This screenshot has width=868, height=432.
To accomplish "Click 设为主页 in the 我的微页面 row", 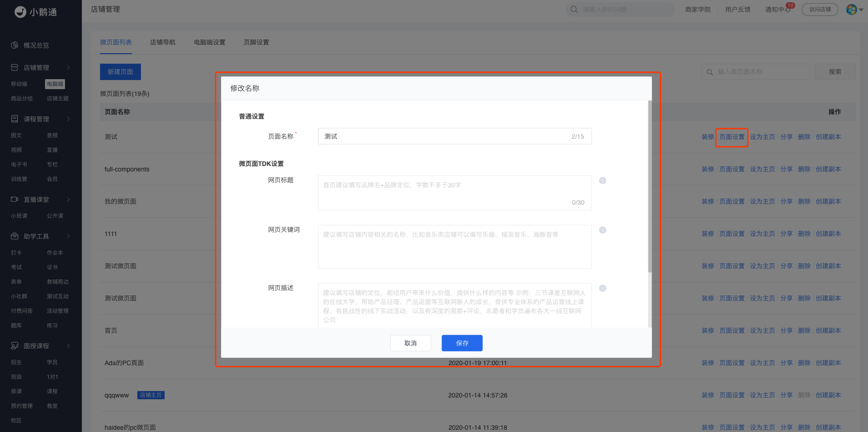I will click(x=762, y=201).
